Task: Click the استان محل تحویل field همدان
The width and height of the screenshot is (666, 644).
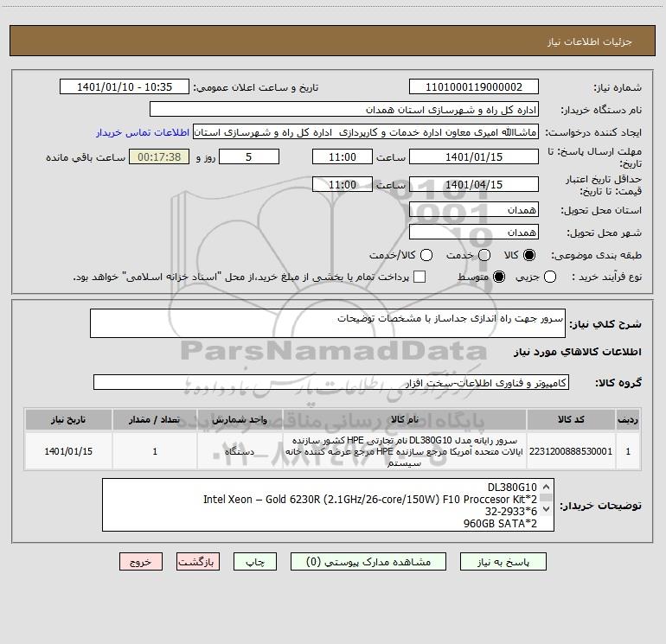Action: coord(474,209)
